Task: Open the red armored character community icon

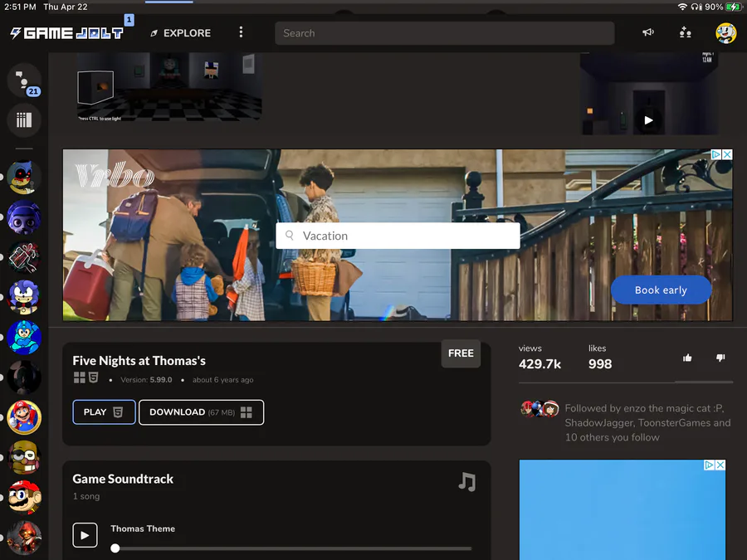Action: coord(24,537)
